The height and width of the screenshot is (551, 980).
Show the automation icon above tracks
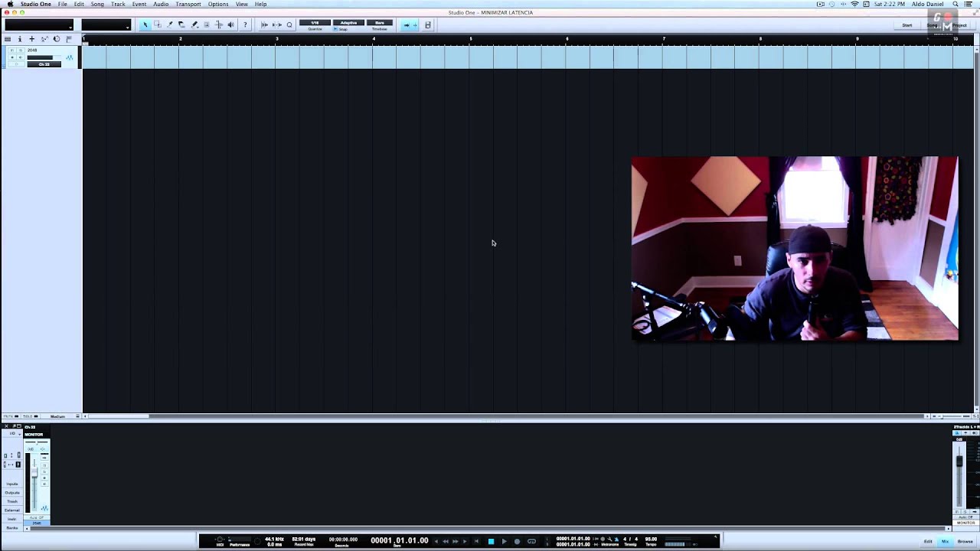pos(44,38)
